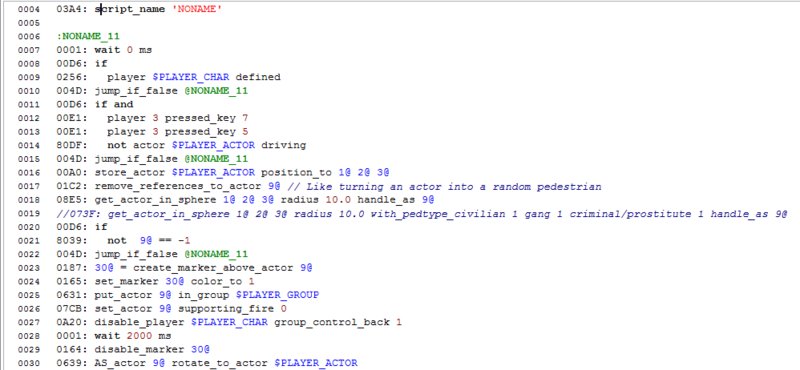Viewport: 800px width, 370px height.
Task: Click the 'not 9@ == -1' condition
Action: pos(148,240)
